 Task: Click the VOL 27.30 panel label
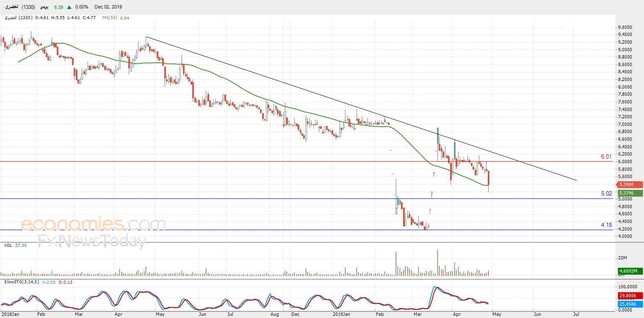coord(15,245)
